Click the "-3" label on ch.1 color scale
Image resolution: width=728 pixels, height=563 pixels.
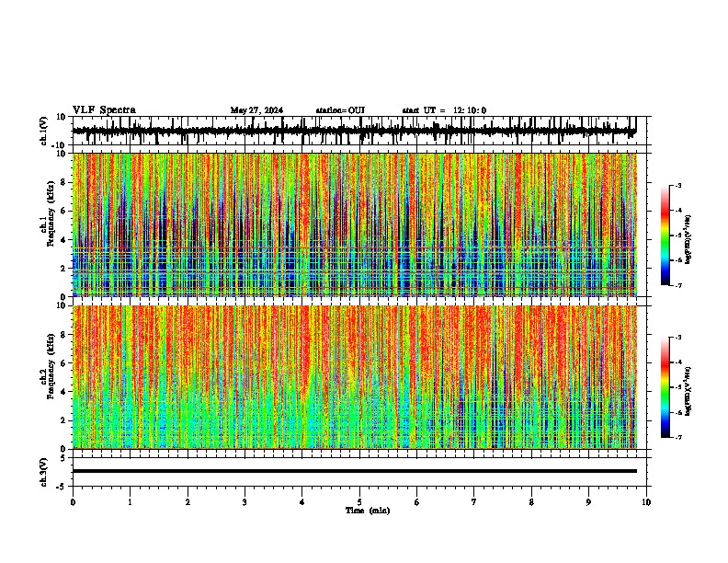tap(677, 186)
